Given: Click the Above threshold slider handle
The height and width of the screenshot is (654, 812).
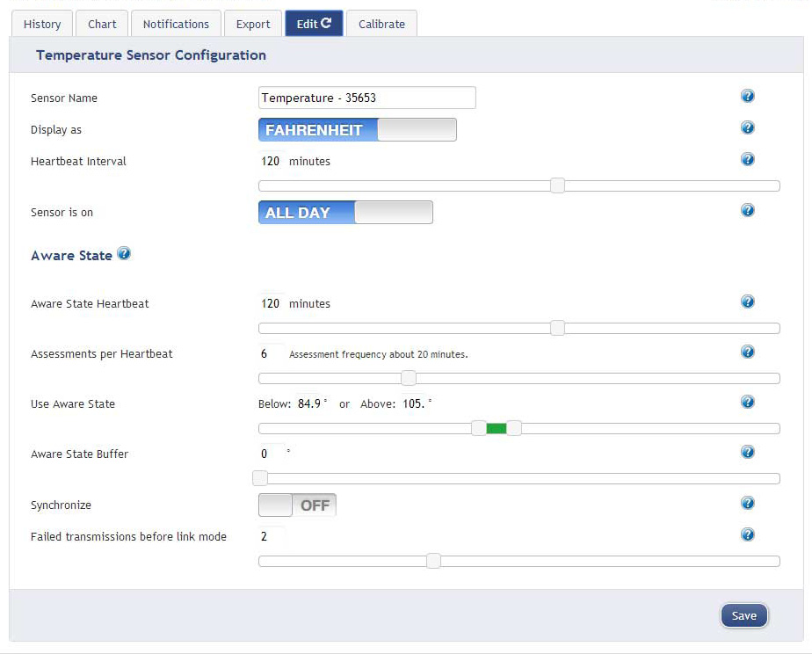Looking at the screenshot, I should 514,428.
